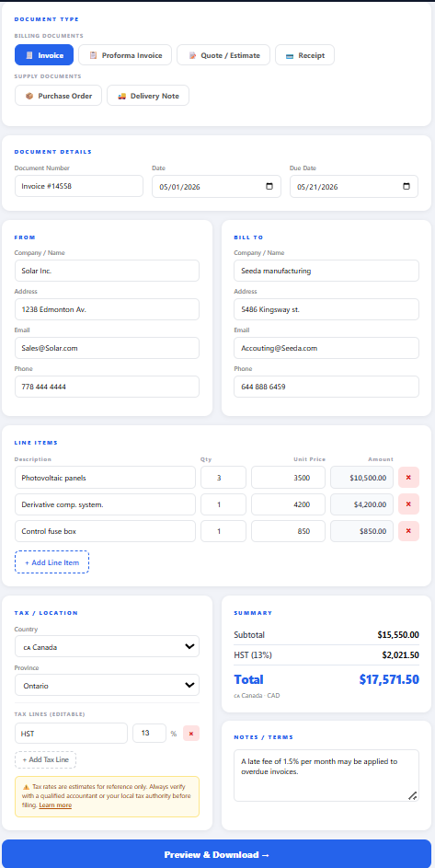The height and width of the screenshot is (868, 435).
Task: Click the Add Line Item button
Action: (52, 561)
